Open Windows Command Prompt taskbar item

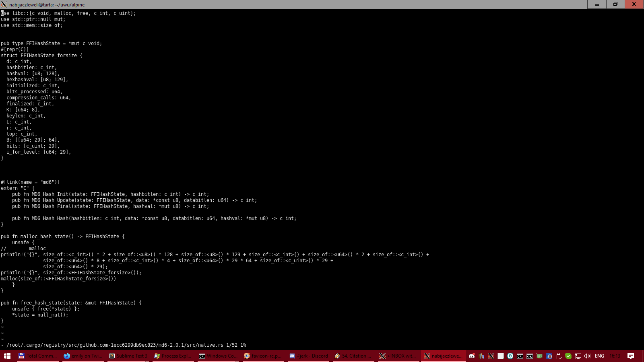[218, 356]
